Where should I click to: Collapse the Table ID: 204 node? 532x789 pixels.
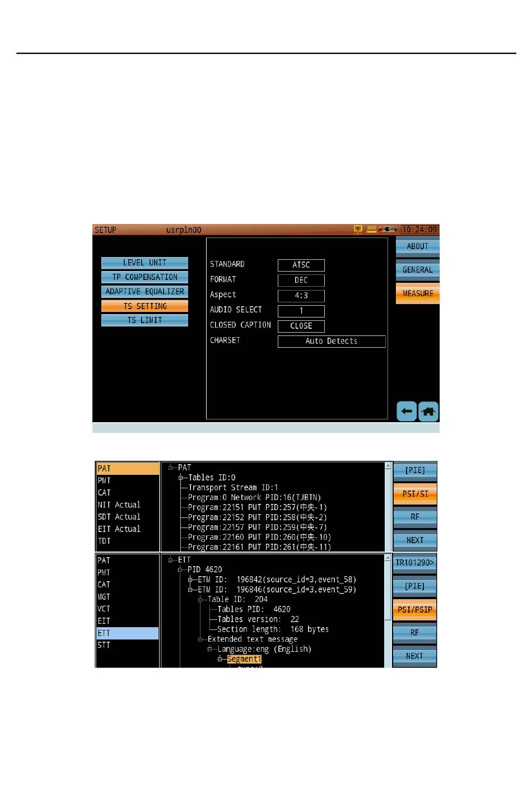click(x=200, y=600)
